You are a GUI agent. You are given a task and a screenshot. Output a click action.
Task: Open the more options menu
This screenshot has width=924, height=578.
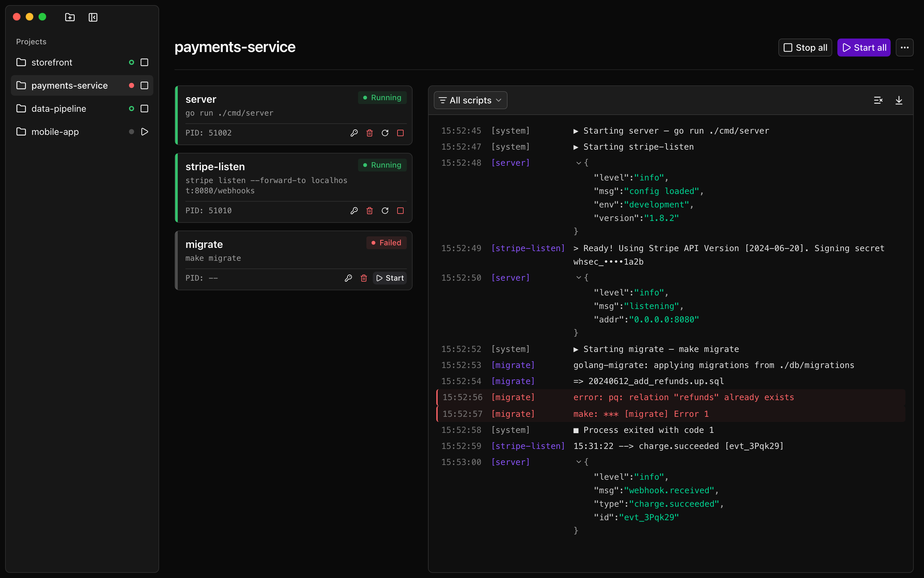click(904, 48)
